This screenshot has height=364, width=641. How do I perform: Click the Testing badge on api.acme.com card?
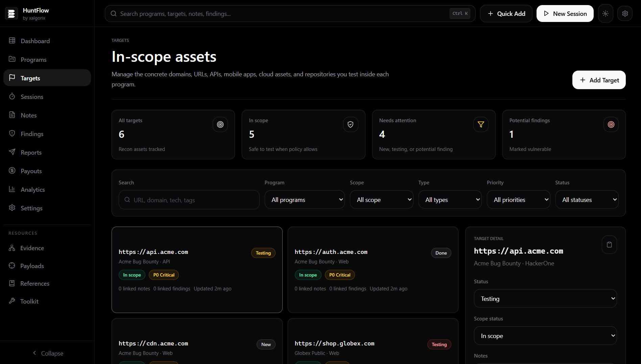click(263, 253)
